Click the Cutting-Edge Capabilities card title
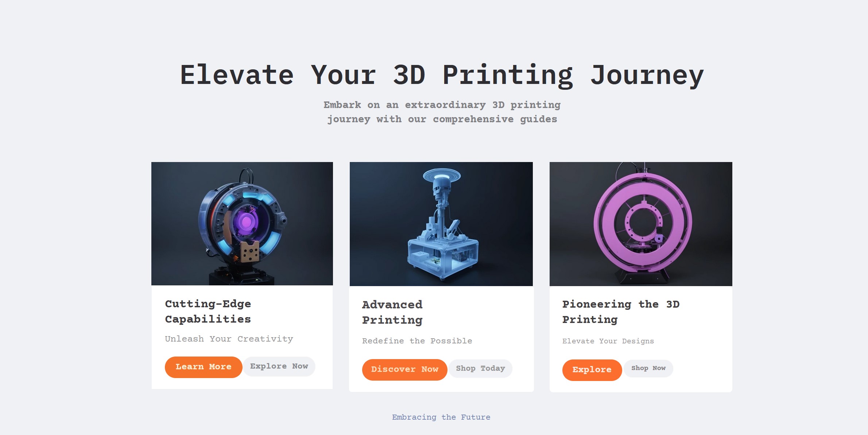This screenshot has height=435, width=868. coord(208,311)
